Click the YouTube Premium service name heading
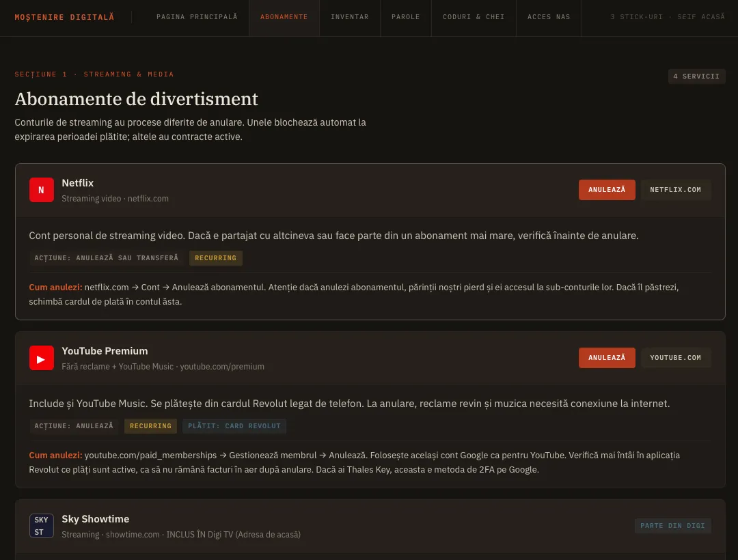The height and width of the screenshot is (560, 738). 105,351
